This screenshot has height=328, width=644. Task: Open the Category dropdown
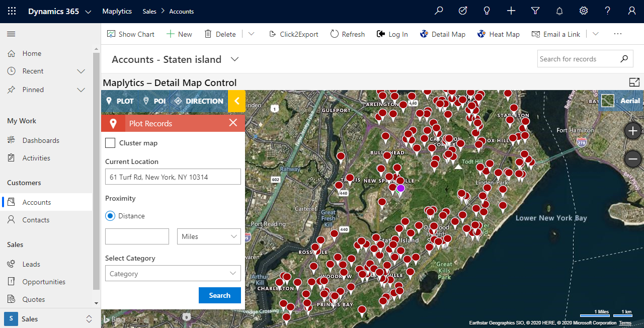pyautogui.click(x=173, y=273)
